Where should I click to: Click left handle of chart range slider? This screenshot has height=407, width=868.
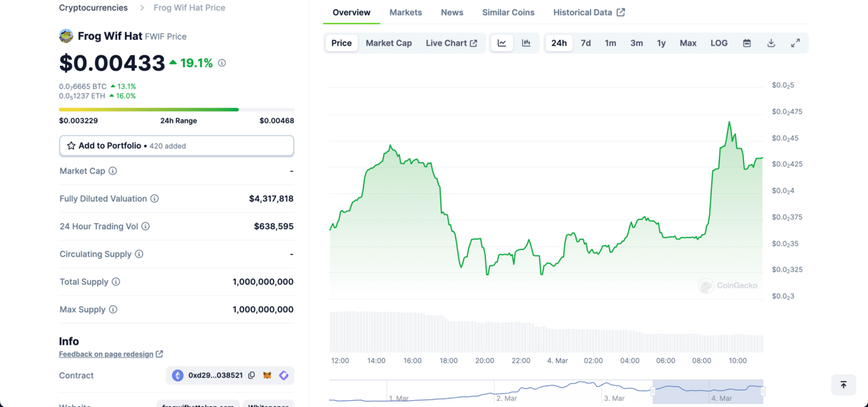(x=653, y=391)
